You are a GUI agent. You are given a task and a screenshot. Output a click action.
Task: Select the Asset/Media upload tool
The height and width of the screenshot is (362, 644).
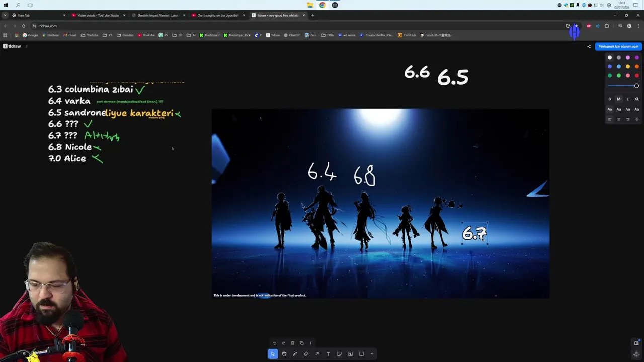tap(350, 354)
